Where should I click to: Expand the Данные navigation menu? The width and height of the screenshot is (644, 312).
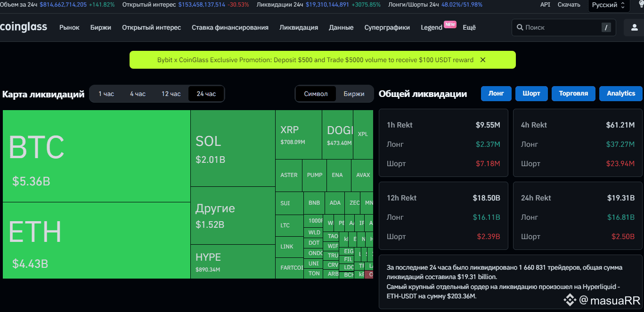click(x=341, y=27)
